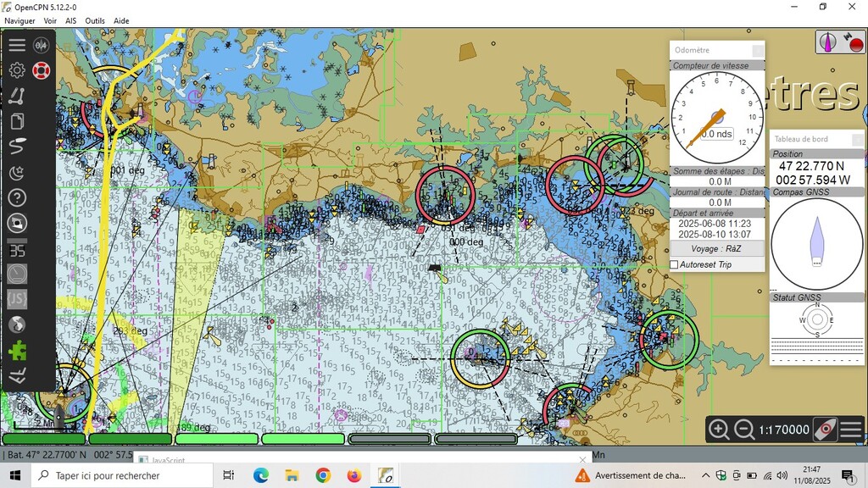The image size is (868, 488).
Task: Toggle the vessel track recording icon
Action: [17, 147]
